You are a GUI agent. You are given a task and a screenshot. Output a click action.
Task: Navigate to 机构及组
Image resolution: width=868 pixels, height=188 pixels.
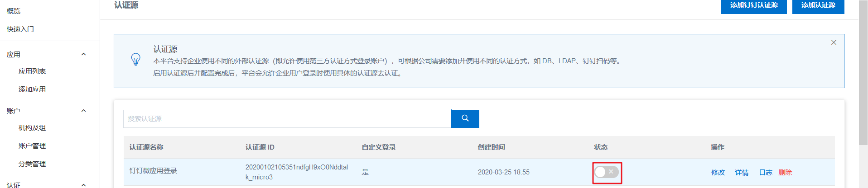32,127
